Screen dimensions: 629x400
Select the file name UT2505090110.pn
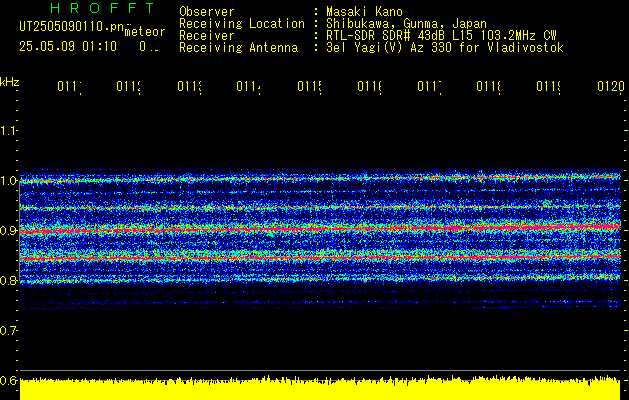click(71, 27)
